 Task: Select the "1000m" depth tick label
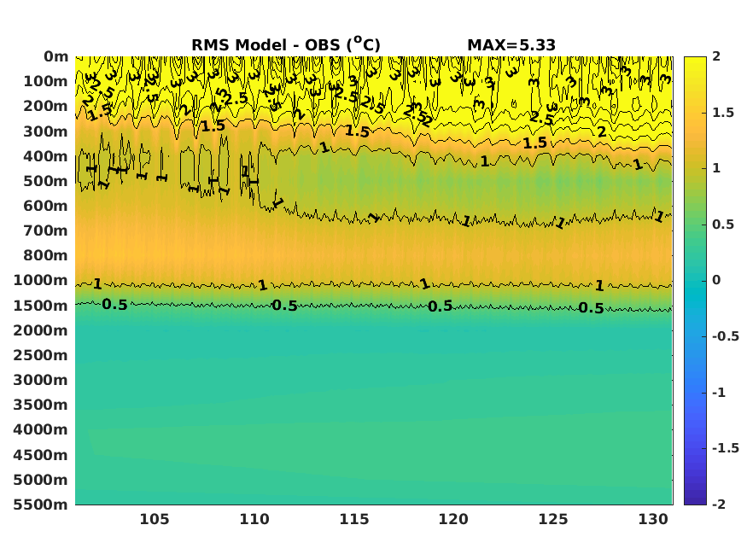click(41, 280)
